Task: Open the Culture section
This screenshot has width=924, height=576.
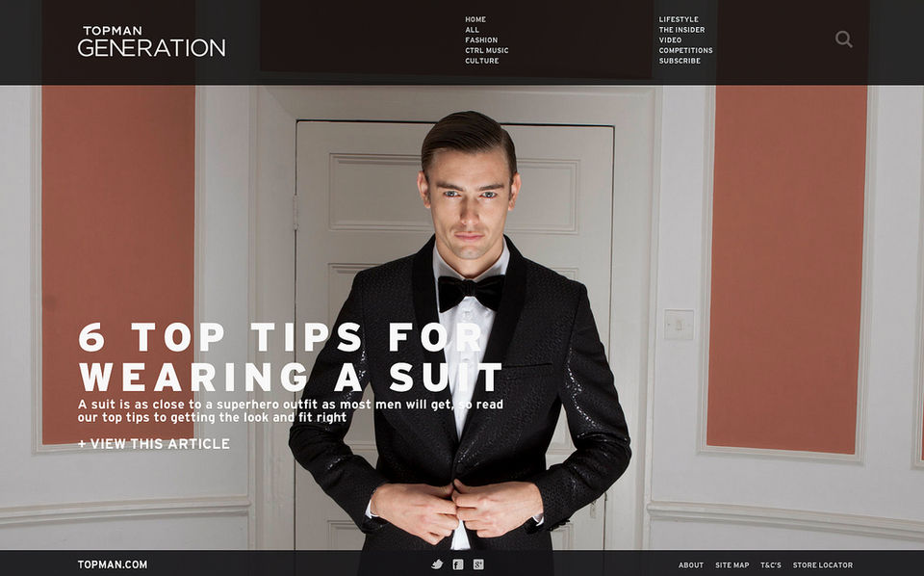Action: click(482, 61)
